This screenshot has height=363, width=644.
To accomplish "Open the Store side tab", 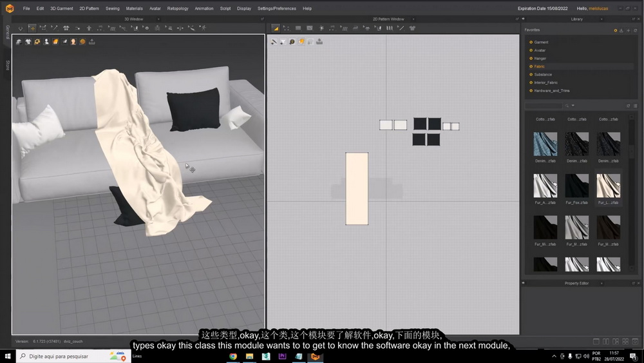I will (7, 65).
